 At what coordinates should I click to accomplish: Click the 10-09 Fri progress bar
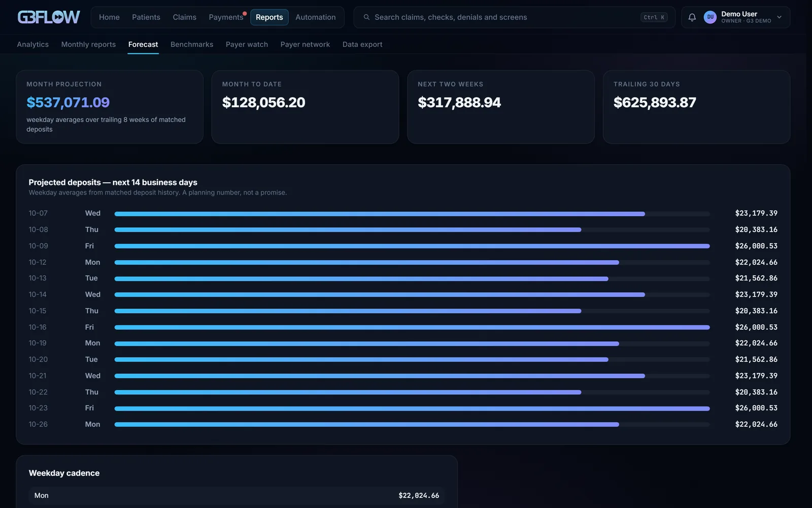412,246
